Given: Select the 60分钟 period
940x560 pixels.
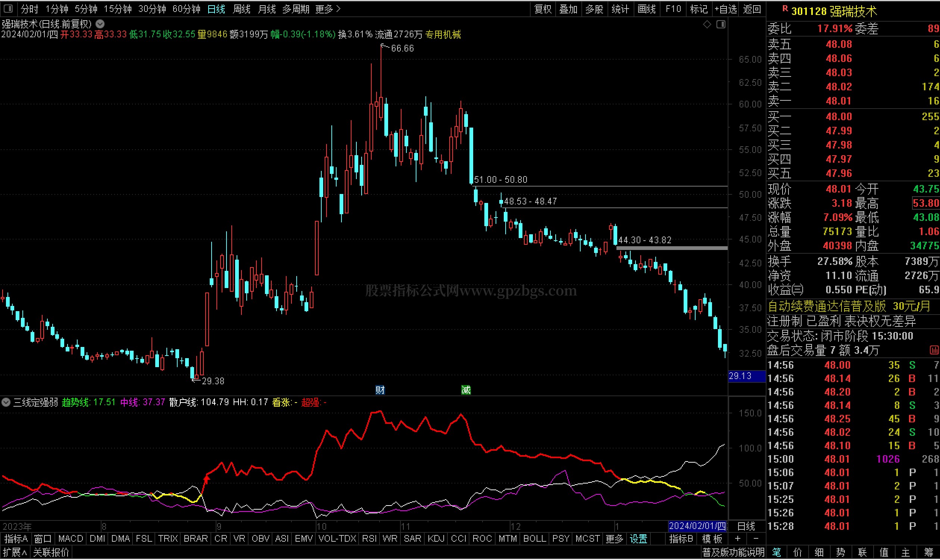Looking at the screenshot, I should [187, 9].
